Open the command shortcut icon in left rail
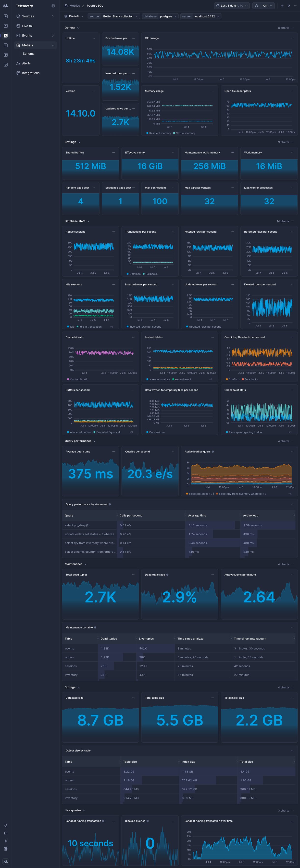Image resolution: width=300 pixels, height=868 pixels. 6,849
